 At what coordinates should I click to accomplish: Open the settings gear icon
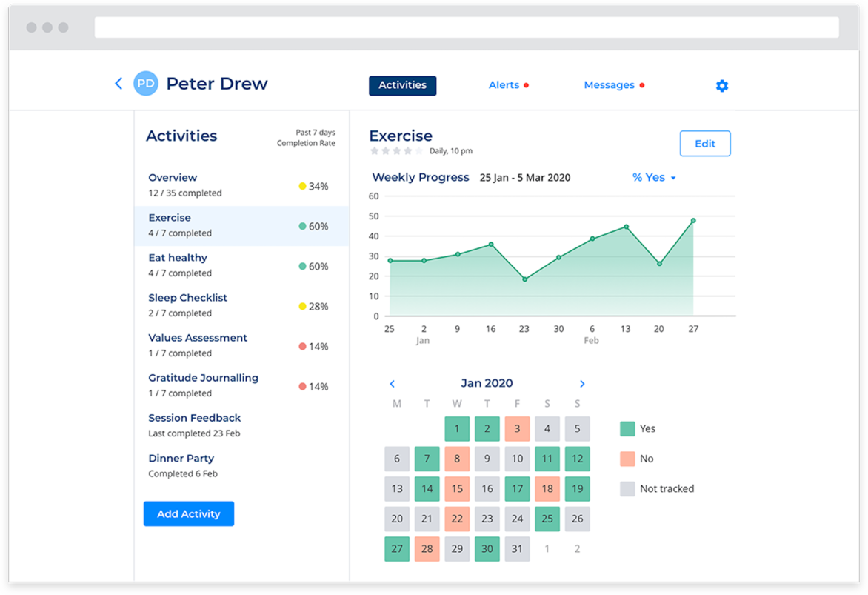721,86
